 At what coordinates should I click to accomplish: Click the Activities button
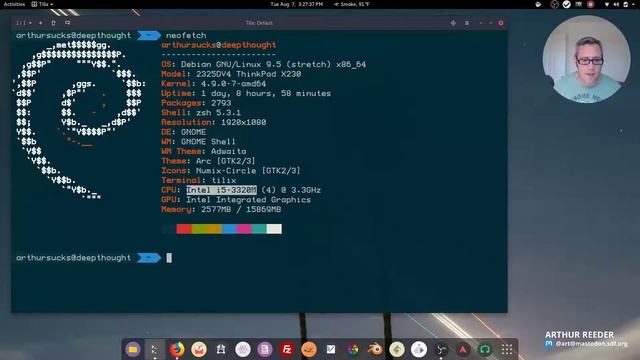(x=14, y=4)
